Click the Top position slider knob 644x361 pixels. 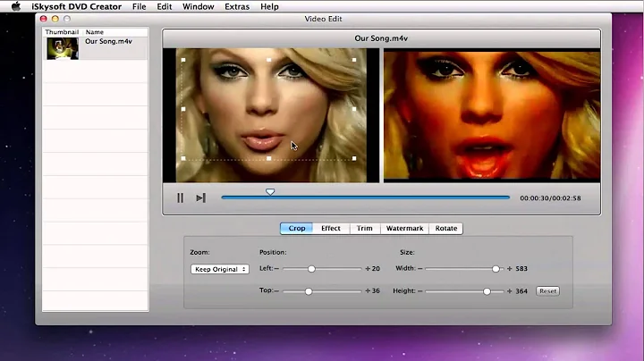click(309, 291)
